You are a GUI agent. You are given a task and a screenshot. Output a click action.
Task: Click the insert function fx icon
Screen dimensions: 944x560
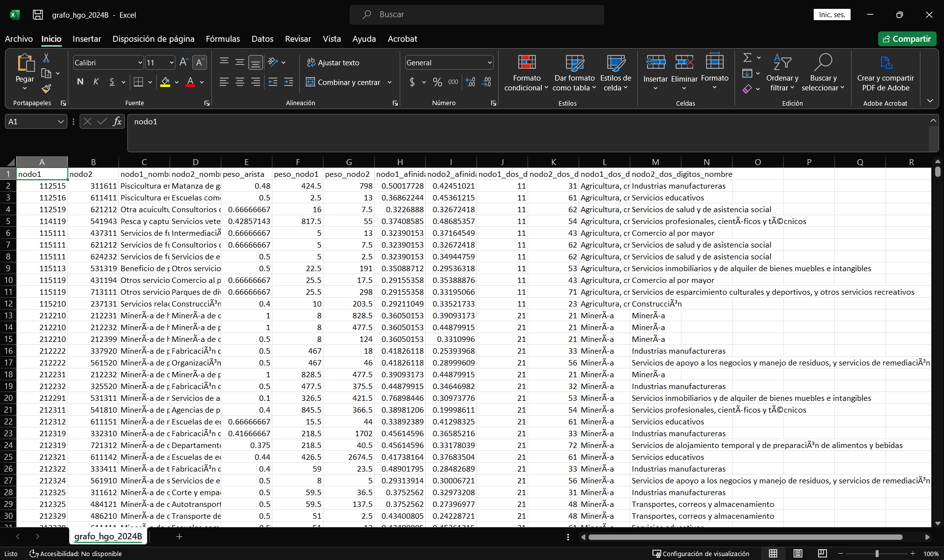(x=117, y=121)
